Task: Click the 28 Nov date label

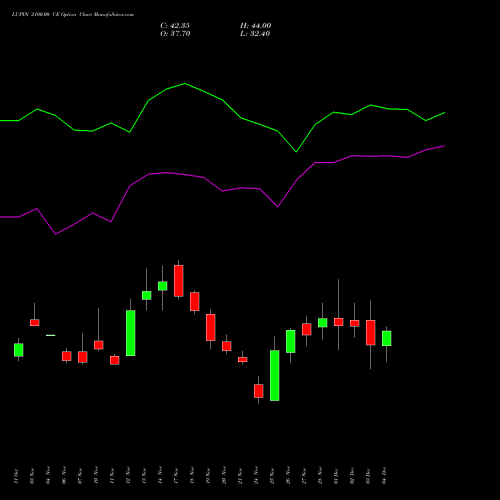Action: [x=320, y=475]
